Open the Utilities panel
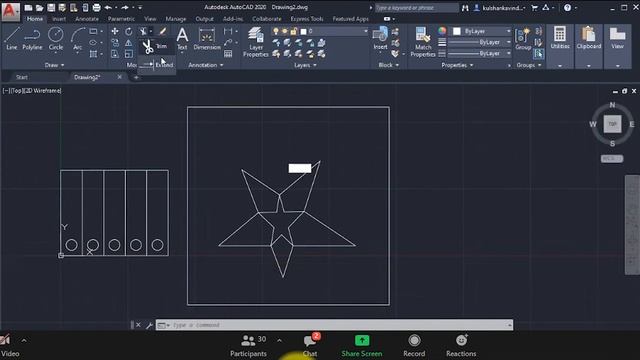The image size is (640, 360). (560, 46)
